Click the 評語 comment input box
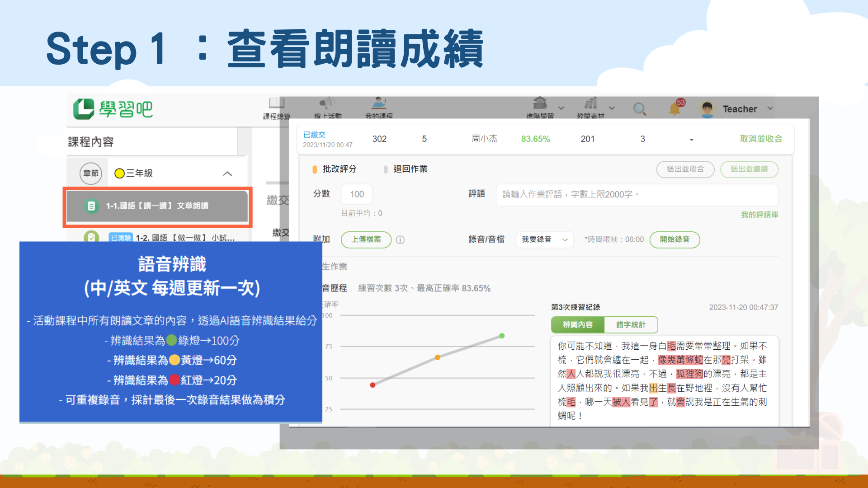Viewport: 868px width, 488px height. coord(637,195)
